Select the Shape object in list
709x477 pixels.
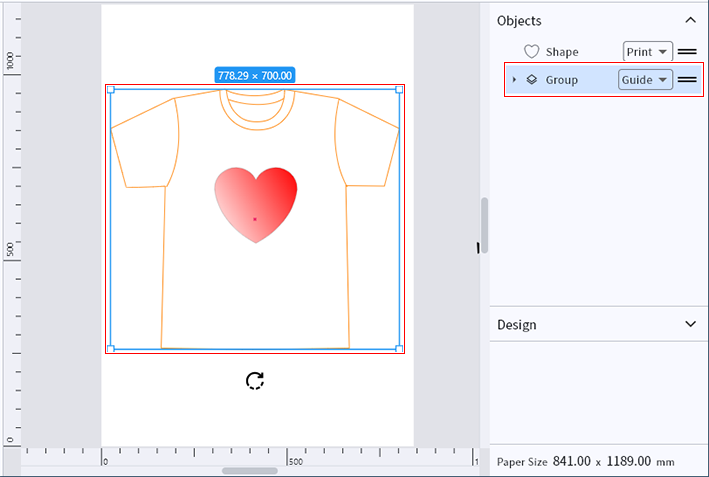(562, 52)
